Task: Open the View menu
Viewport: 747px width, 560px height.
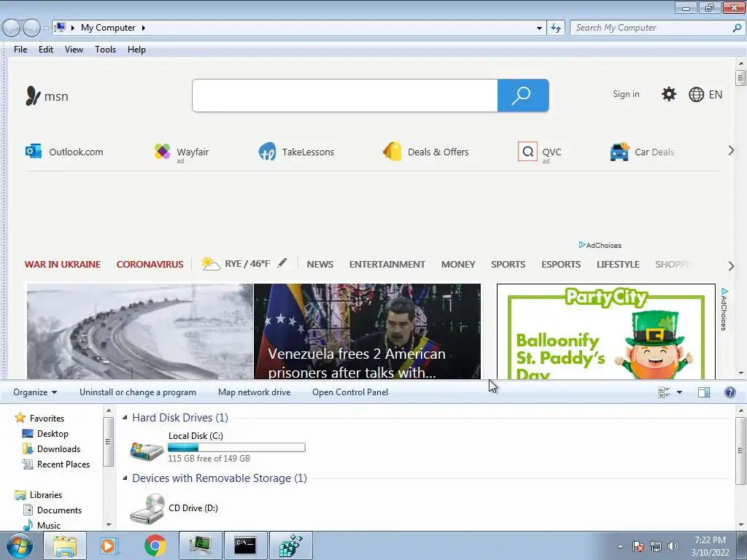Action: [x=74, y=50]
